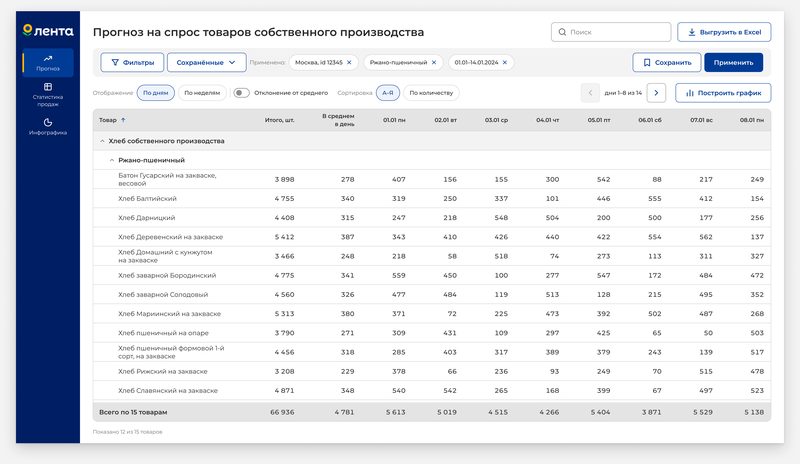Select row Хлеб Рижский на закваске

coord(432,371)
